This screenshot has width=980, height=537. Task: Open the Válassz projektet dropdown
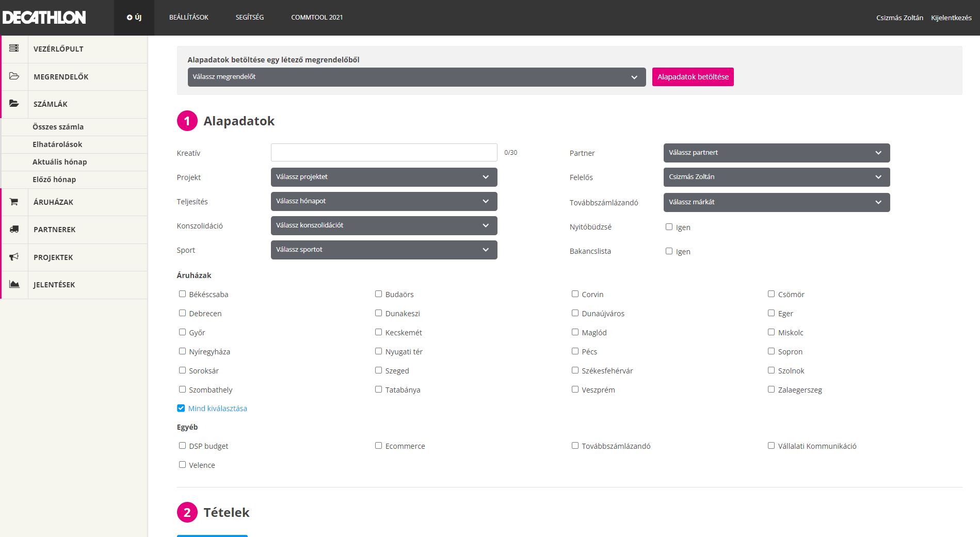coord(383,177)
